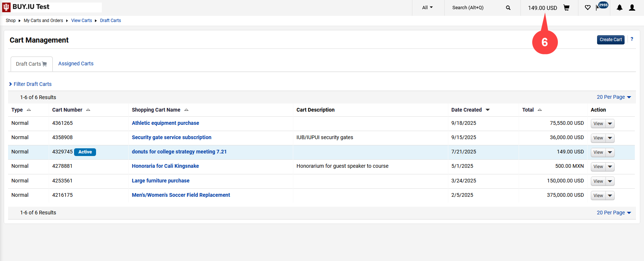The height and width of the screenshot is (261, 644).
Task: Open favorites heart icon
Action: pyautogui.click(x=588, y=8)
